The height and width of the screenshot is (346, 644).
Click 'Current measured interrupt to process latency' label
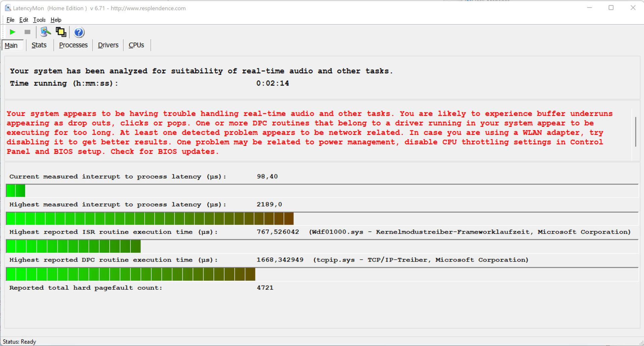click(118, 177)
